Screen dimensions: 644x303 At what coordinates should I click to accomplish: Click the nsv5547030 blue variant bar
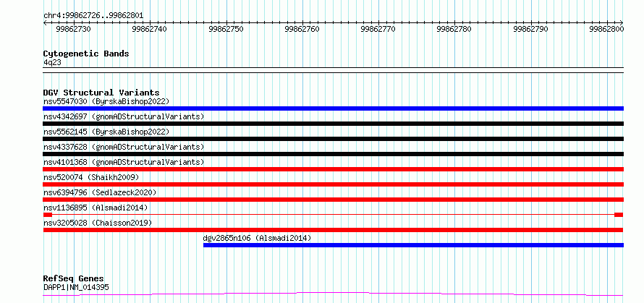(x=333, y=108)
